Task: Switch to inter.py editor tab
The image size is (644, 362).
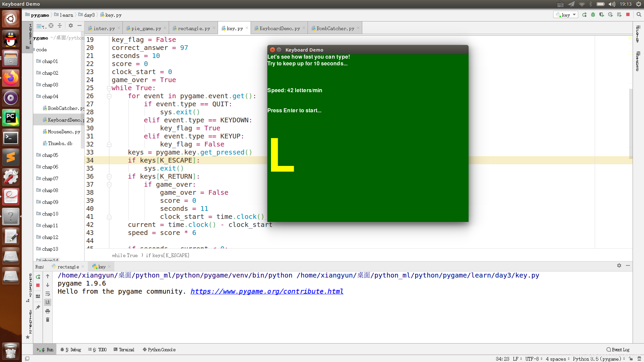Action: 104,28
